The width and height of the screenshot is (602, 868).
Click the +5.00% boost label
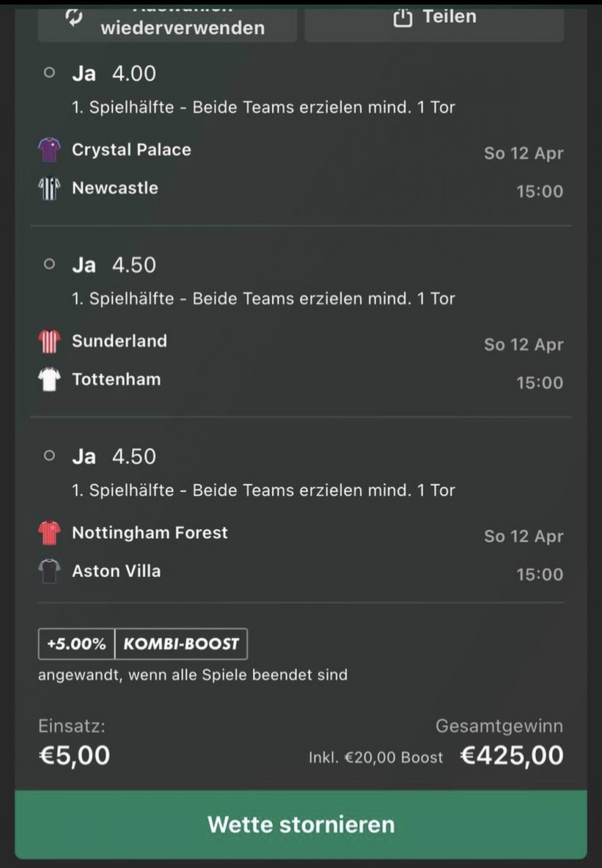click(77, 644)
